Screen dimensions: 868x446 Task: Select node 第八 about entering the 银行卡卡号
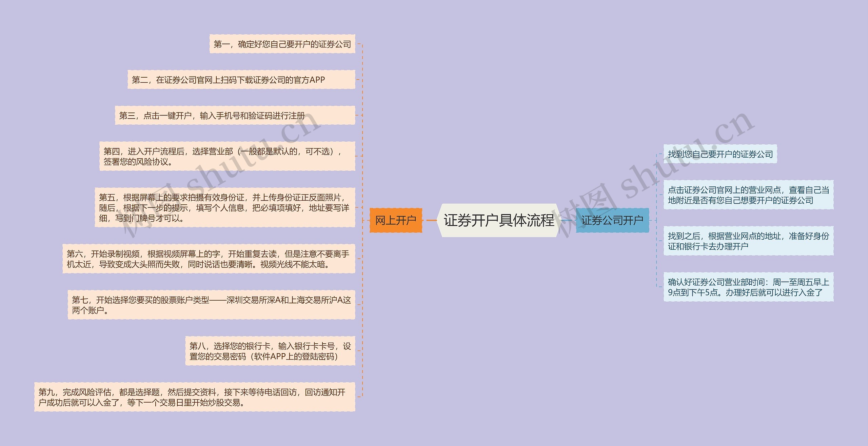pos(270,351)
